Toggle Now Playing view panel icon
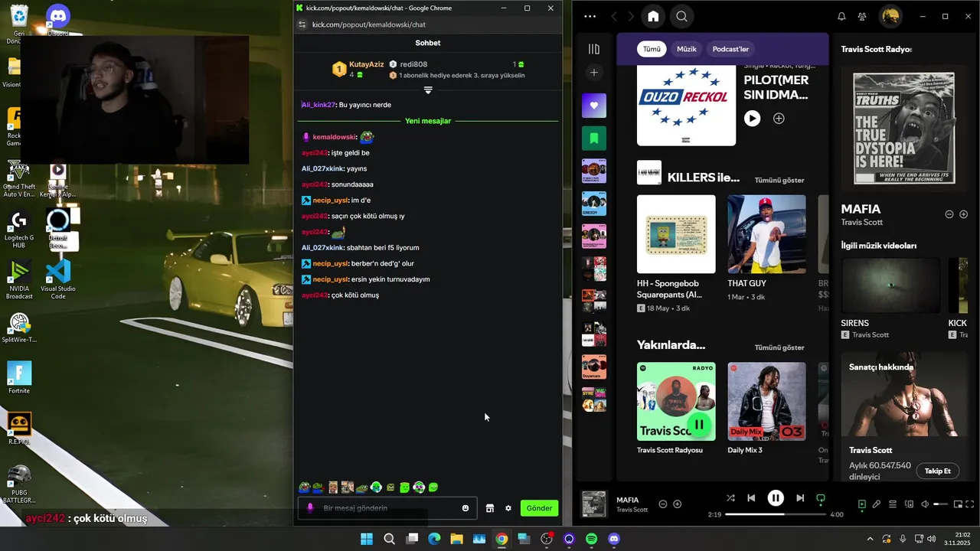The height and width of the screenshot is (551, 980). 861,504
